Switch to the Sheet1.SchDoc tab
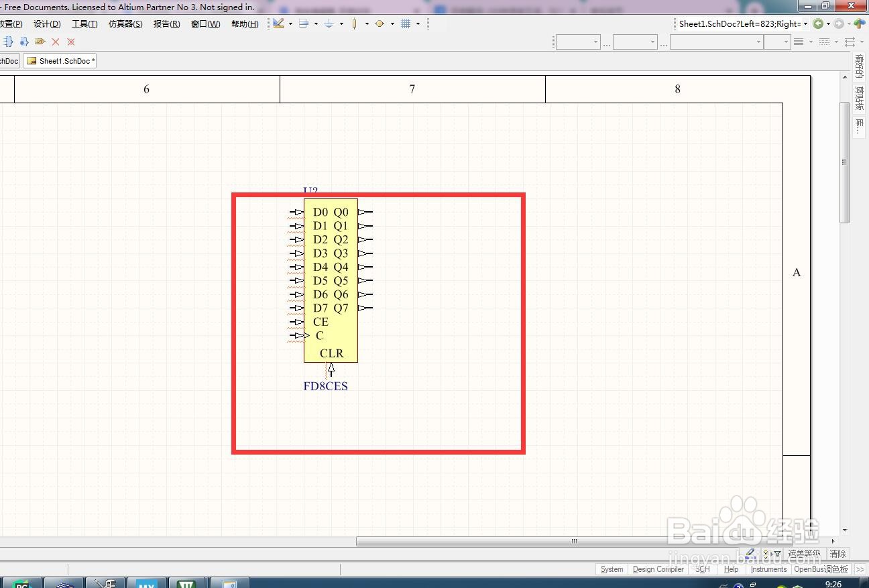The height and width of the screenshot is (588, 869). click(x=60, y=61)
